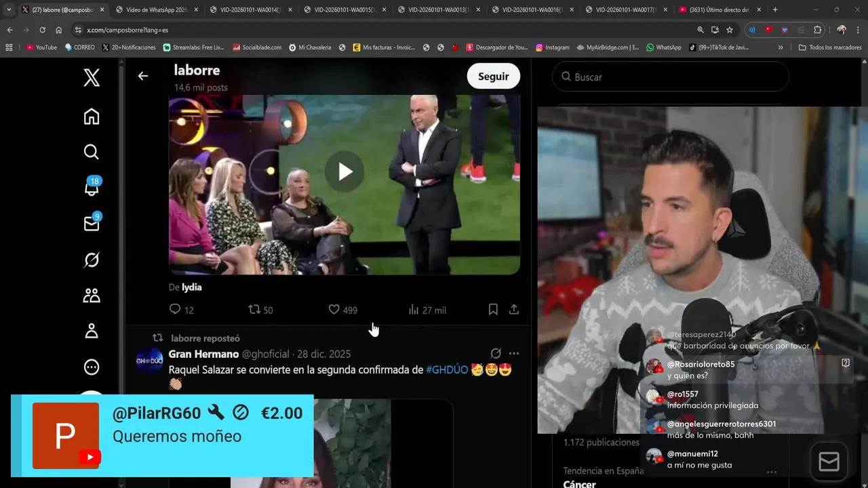Open the Mi Chavaleria bookmark
Image resolution: width=868 pixels, height=488 pixels.
(x=310, y=47)
